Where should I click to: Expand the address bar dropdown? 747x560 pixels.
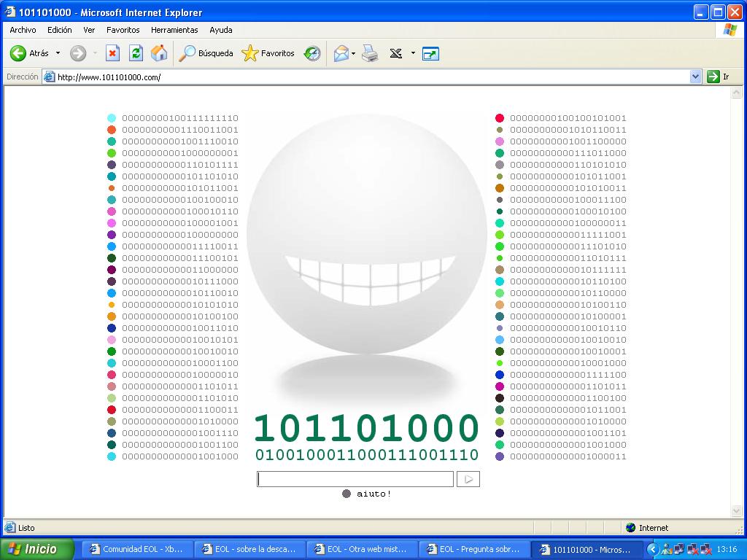[695, 77]
